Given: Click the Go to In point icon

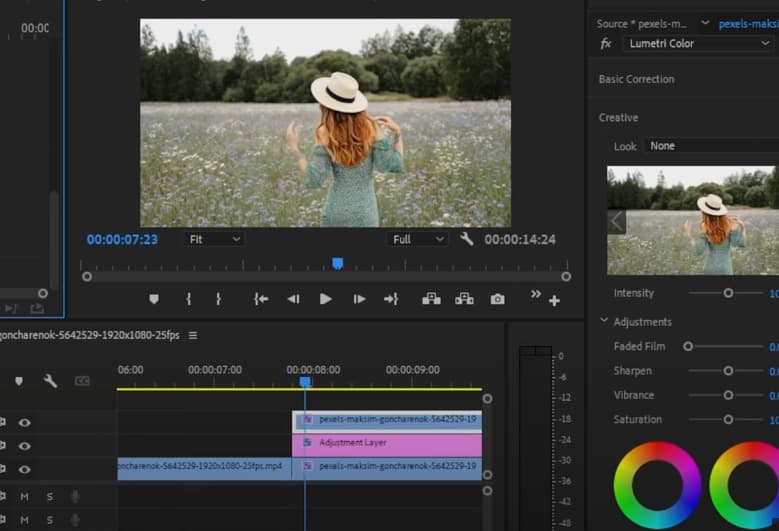Looking at the screenshot, I should click(x=260, y=299).
